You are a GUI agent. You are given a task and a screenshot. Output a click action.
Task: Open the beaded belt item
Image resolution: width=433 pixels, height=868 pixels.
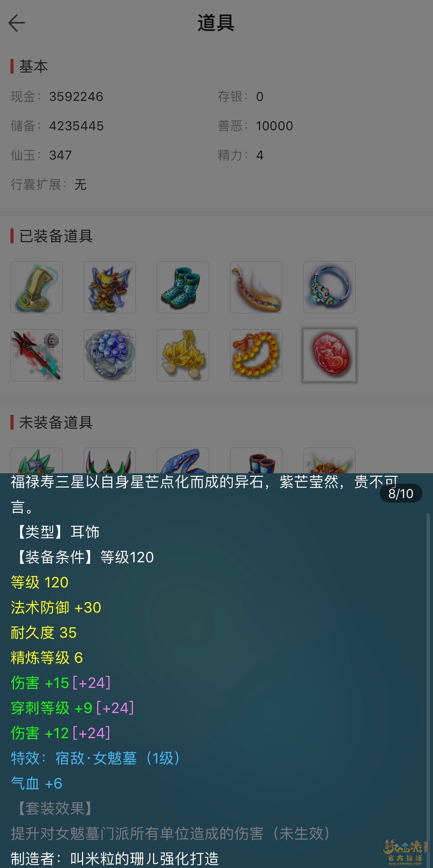[256, 287]
